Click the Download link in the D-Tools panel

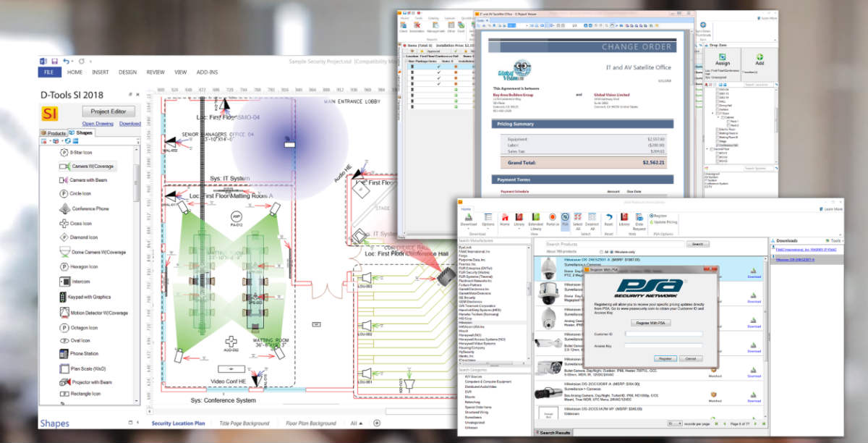tap(130, 124)
